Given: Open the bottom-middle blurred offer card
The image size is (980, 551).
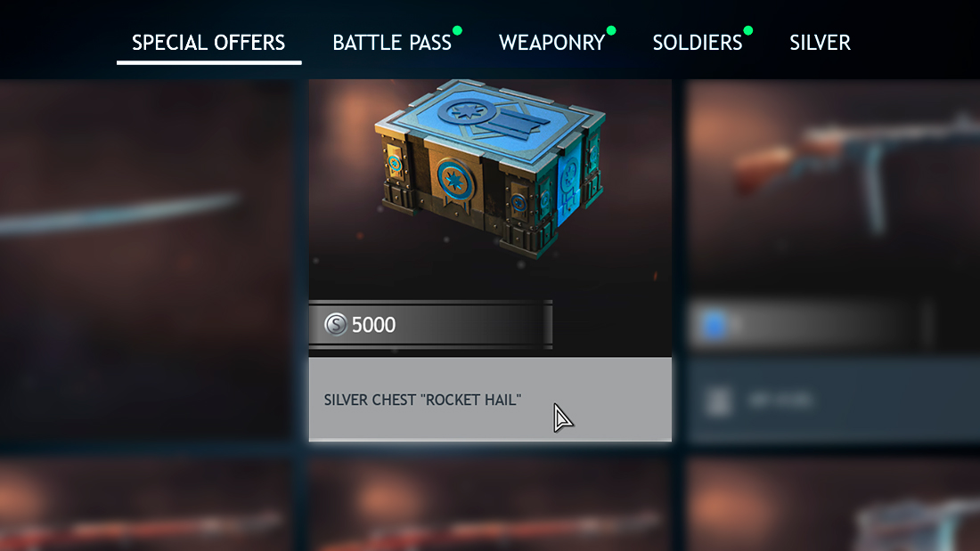Looking at the screenshot, I should pyautogui.click(x=490, y=505).
